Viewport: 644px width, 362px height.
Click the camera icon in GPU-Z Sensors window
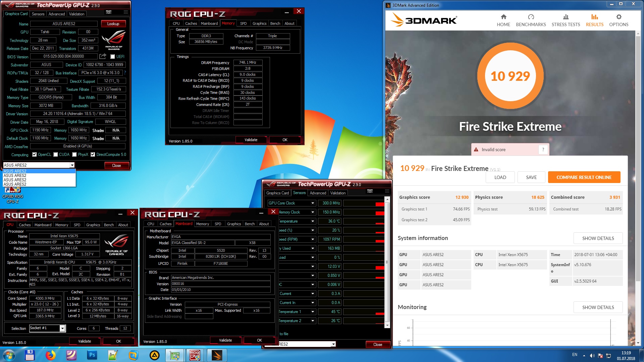click(x=370, y=191)
